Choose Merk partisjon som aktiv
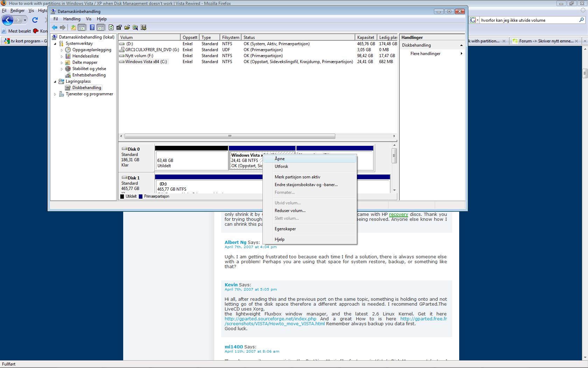This screenshot has width=588, height=368. tap(310, 177)
